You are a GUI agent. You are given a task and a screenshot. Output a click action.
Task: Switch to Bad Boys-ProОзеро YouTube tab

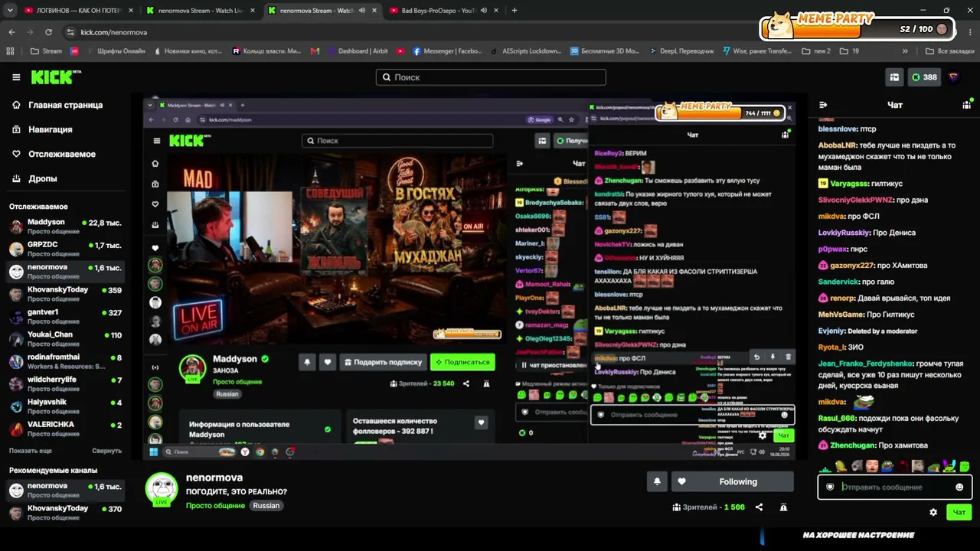click(x=443, y=11)
